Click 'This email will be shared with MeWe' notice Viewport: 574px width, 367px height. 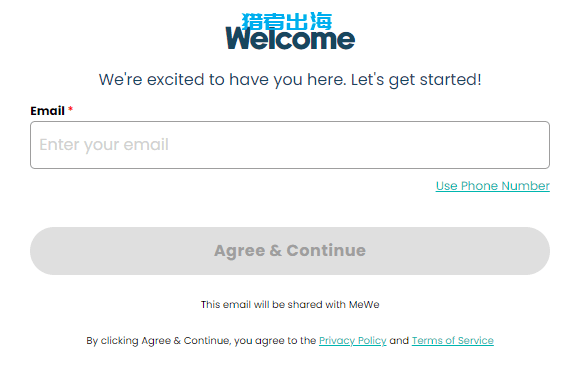click(x=290, y=304)
